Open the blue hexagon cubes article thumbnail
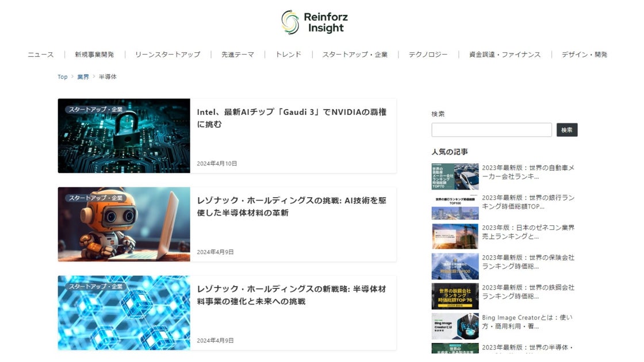Screen dimensions: 644x362 [x=124, y=313]
